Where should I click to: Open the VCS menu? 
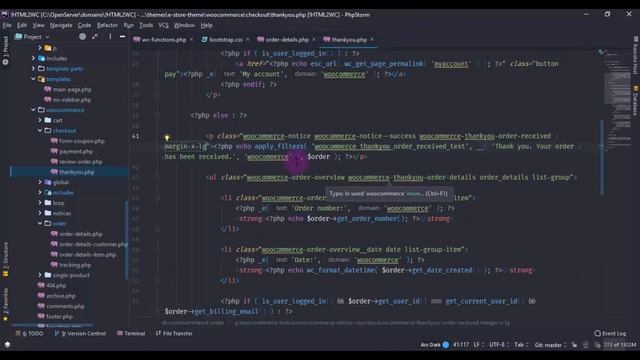click(x=163, y=25)
